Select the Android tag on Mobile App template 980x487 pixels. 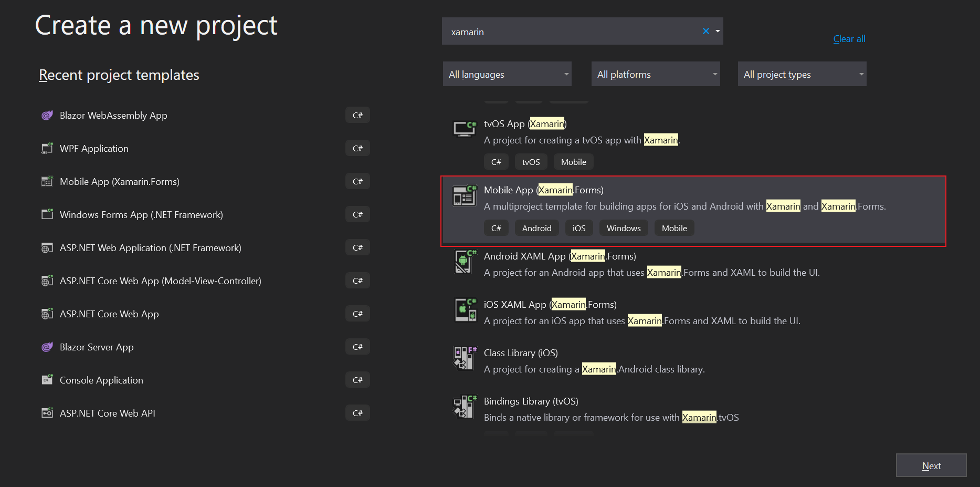click(536, 227)
